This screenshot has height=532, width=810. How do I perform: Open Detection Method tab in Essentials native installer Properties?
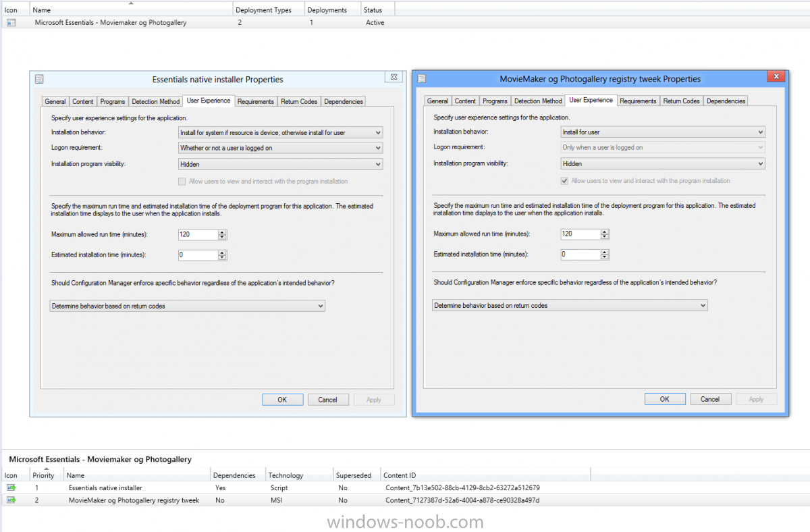pyautogui.click(x=156, y=102)
